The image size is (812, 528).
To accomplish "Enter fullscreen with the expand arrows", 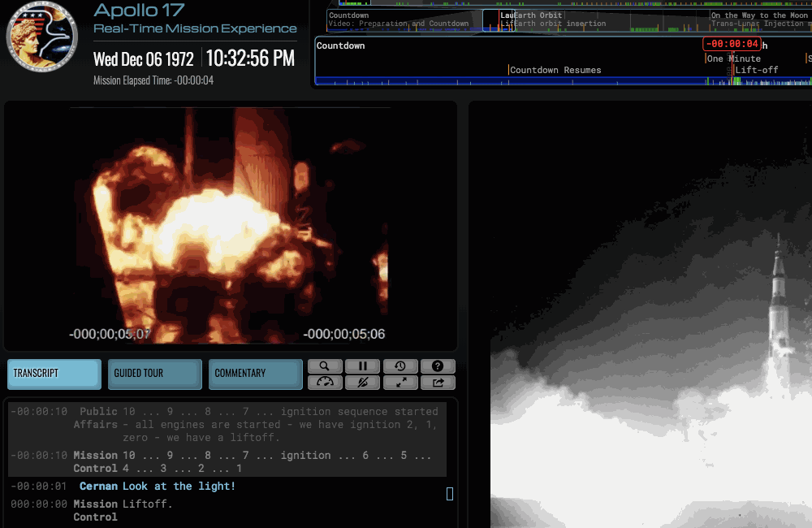I will click(400, 383).
